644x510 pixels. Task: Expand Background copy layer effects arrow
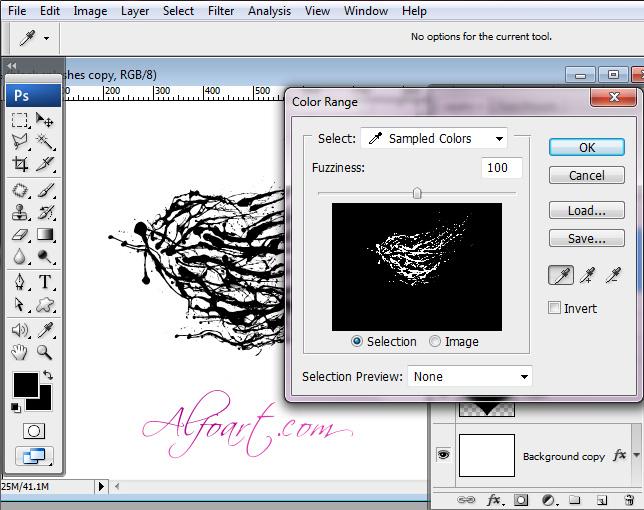click(637, 456)
